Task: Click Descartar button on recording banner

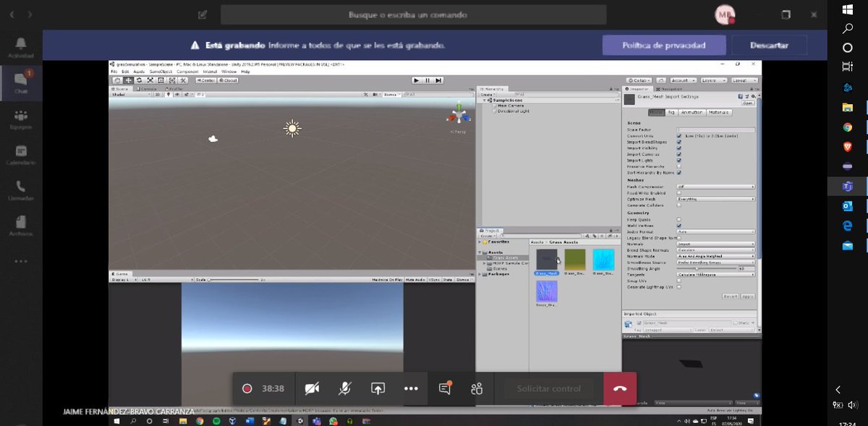Action: [770, 45]
